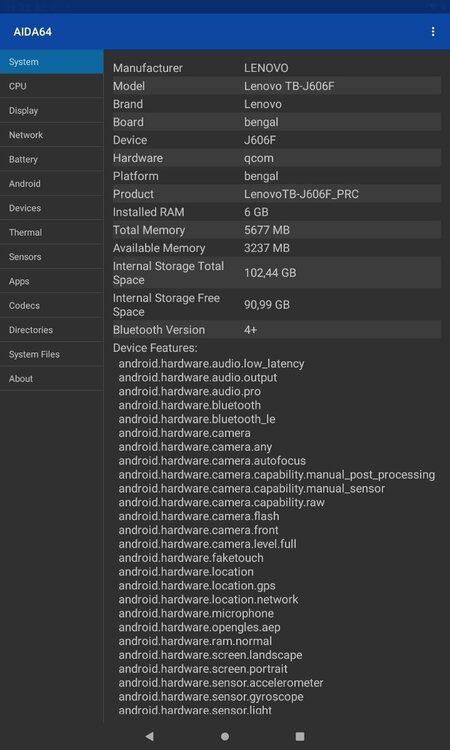Click the android.hardware.ram.normal feature line
The image size is (450, 750).
[x=195, y=641]
